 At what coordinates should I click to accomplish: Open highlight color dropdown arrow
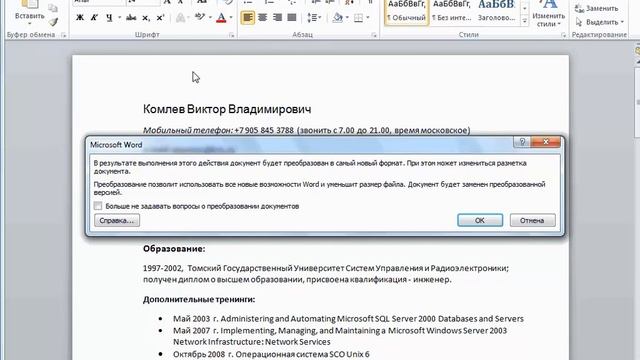click(x=210, y=18)
